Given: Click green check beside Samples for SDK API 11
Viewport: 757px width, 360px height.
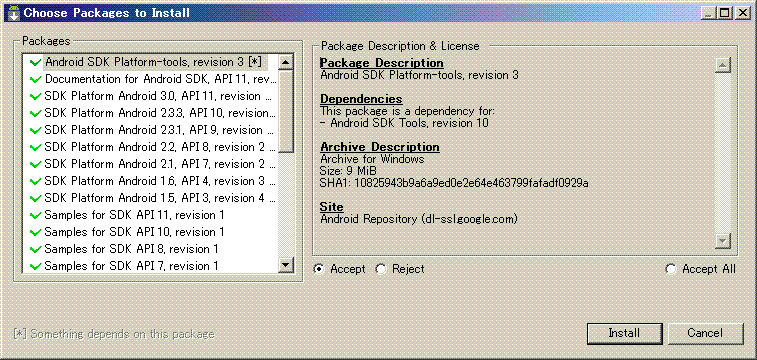Looking at the screenshot, I should pos(36,215).
